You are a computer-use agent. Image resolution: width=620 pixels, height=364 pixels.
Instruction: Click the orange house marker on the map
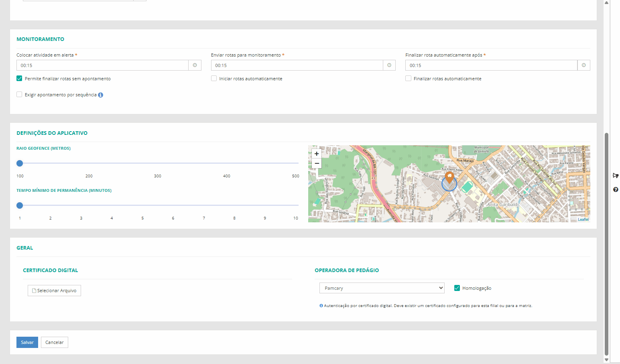tap(449, 177)
